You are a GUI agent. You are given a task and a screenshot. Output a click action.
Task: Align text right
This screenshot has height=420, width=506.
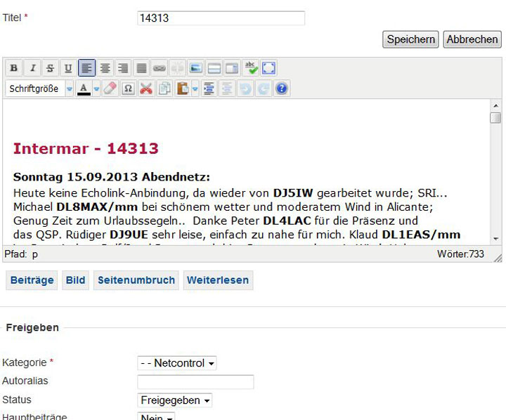[x=123, y=67]
